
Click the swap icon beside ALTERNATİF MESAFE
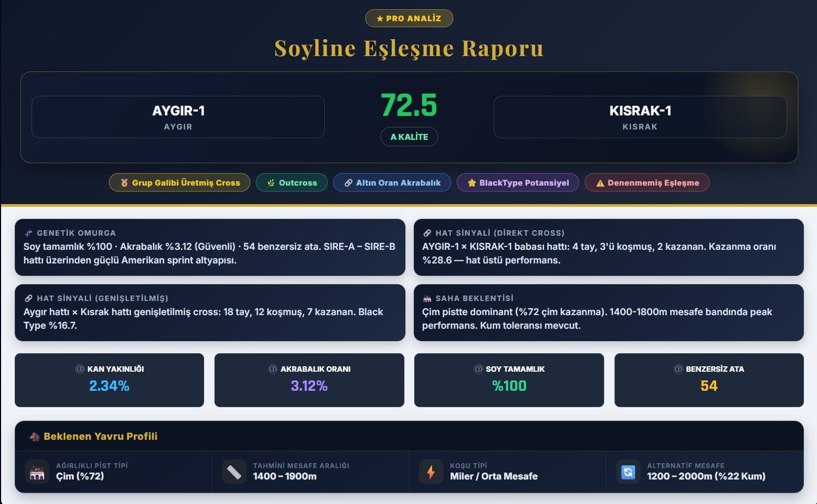click(629, 472)
